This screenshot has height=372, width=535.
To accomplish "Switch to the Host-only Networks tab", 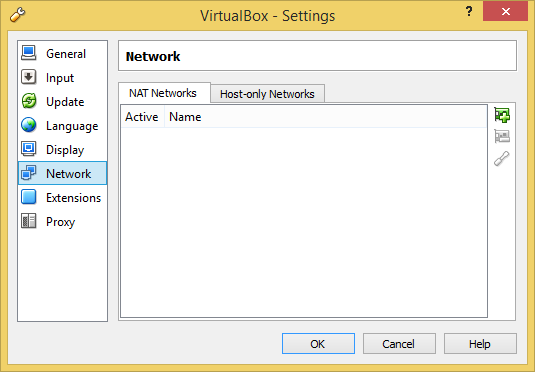I will [x=268, y=94].
